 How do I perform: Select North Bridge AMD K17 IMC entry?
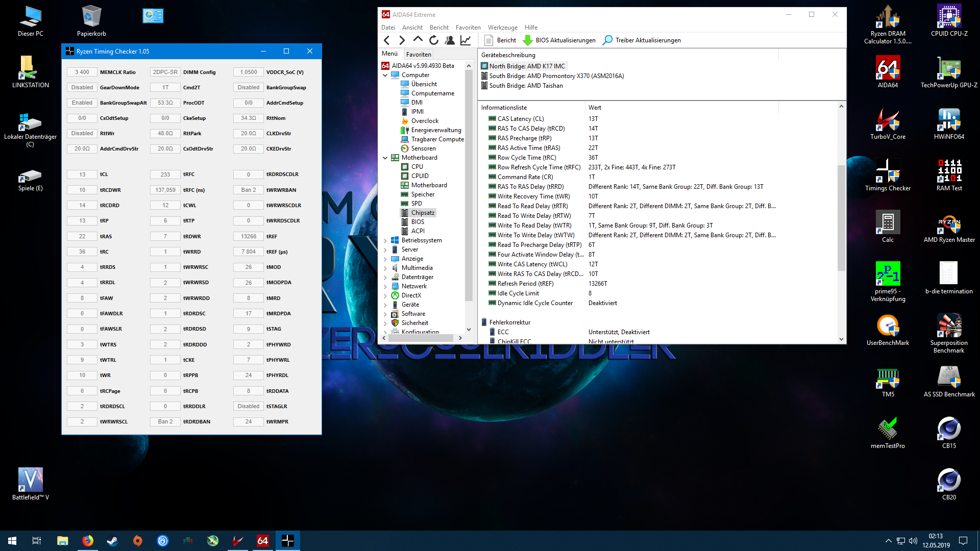[527, 66]
